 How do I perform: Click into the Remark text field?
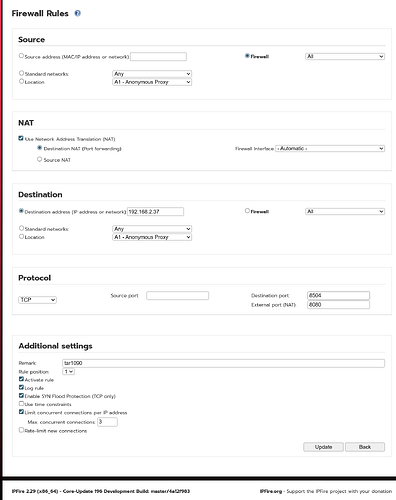pos(223,363)
